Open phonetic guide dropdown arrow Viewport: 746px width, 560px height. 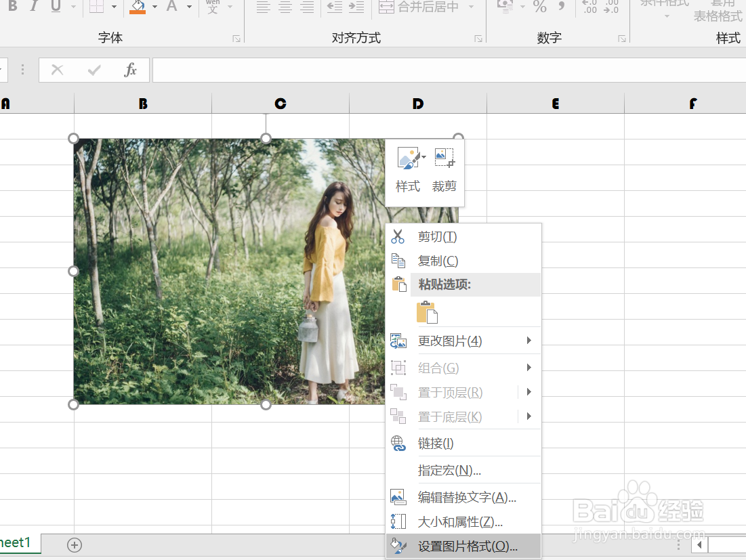click(x=230, y=7)
